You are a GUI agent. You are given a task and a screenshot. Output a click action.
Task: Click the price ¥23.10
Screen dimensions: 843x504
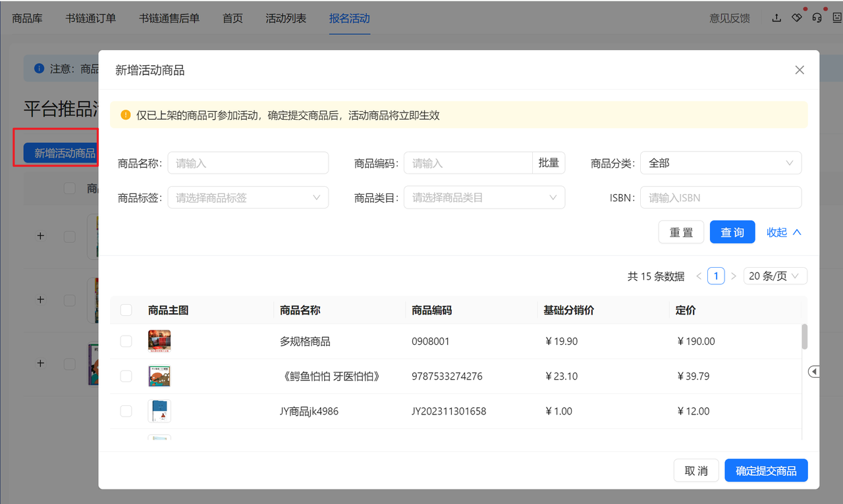tap(562, 376)
